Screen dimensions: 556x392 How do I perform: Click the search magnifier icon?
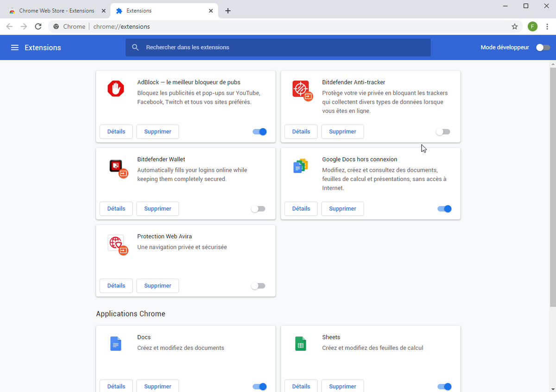pos(135,47)
